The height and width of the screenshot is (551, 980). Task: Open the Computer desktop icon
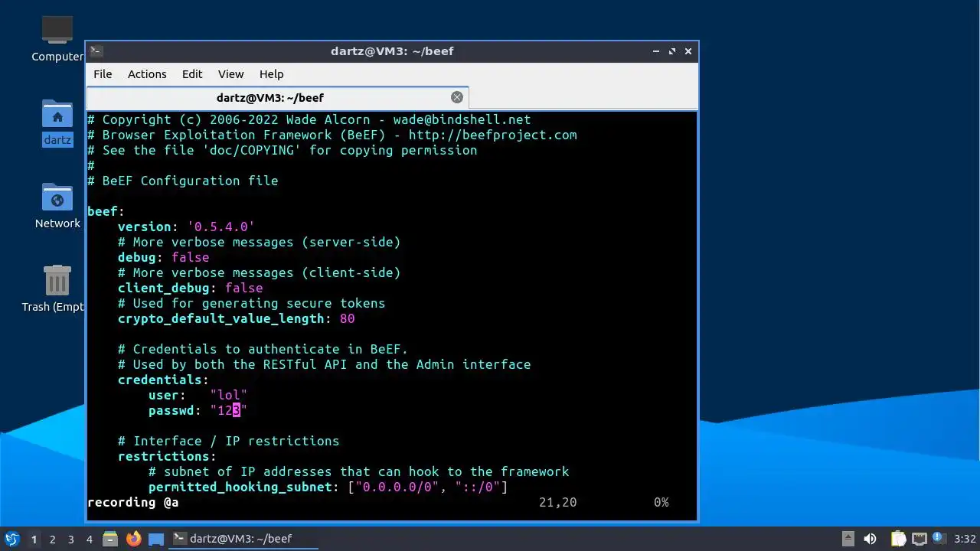click(x=57, y=38)
